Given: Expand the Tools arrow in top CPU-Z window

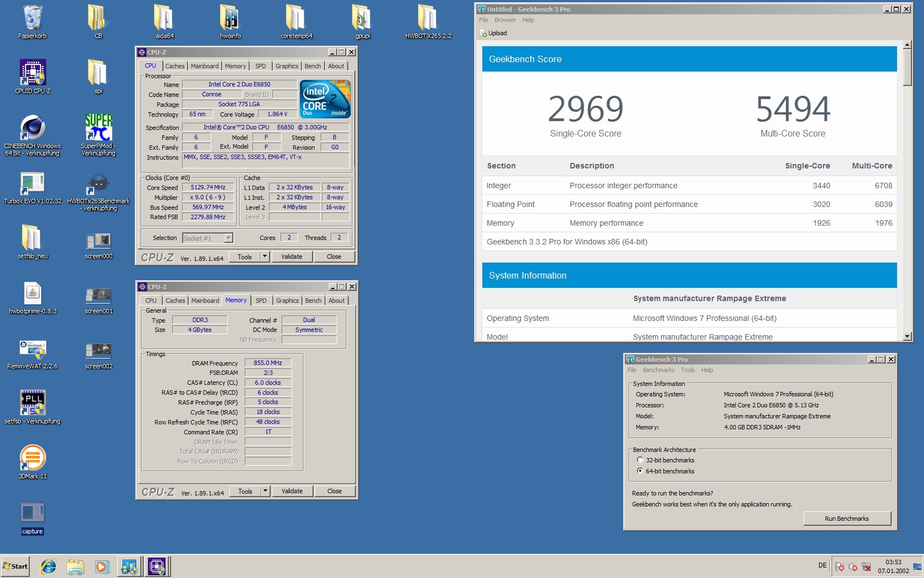Looking at the screenshot, I should (265, 257).
